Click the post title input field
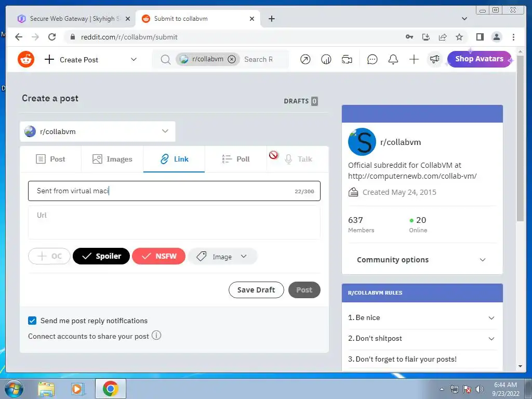This screenshot has height=399, width=532. pos(174,191)
